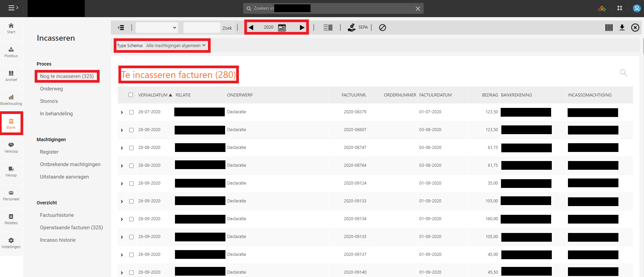Open 'Ontbrekende machtigingen' in the menu
The width and height of the screenshot is (644, 277).
tap(70, 164)
